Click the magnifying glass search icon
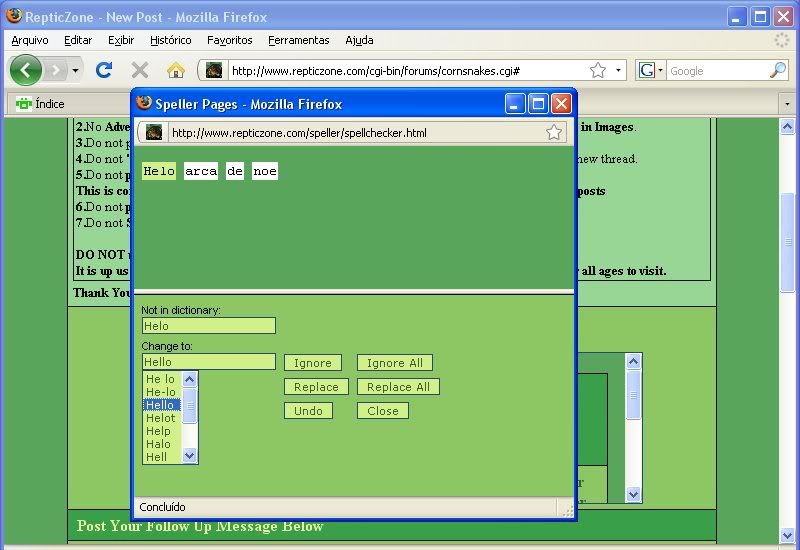Viewport: 800px width, 550px height. click(778, 70)
